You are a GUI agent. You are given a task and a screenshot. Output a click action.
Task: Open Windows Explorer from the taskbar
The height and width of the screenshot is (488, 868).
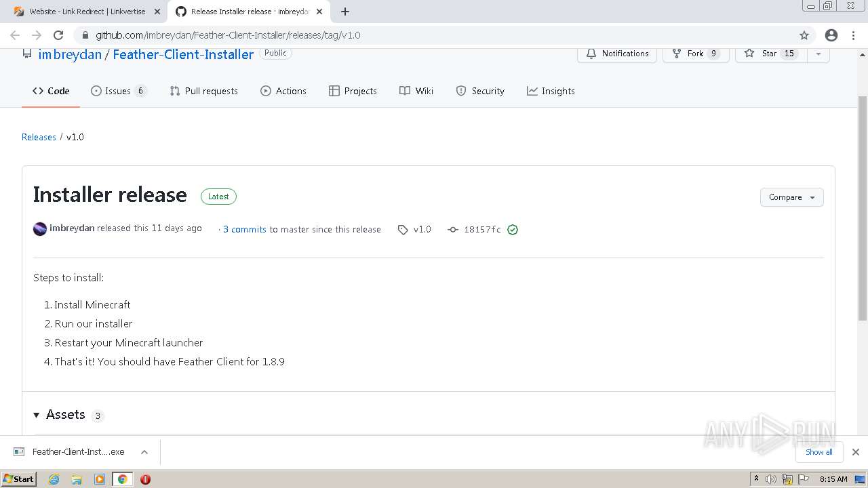tap(77, 479)
